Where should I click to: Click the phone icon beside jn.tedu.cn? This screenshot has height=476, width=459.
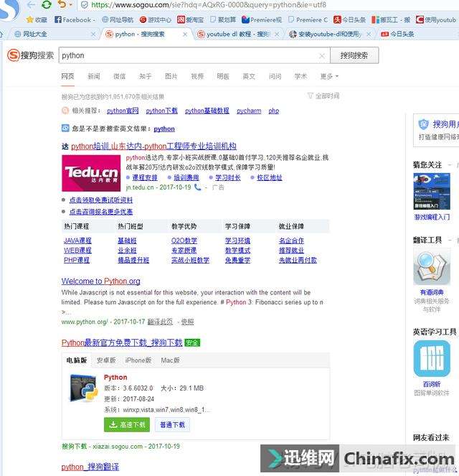click(197, 187)
